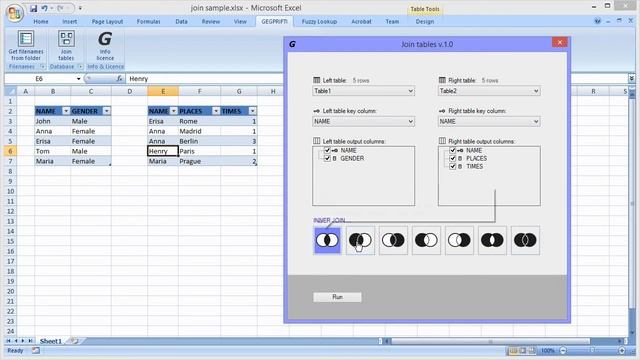Click select-all corner of worksheet grid
The image size is (640, 360).
pyautogui.click(x=11, y=91)
